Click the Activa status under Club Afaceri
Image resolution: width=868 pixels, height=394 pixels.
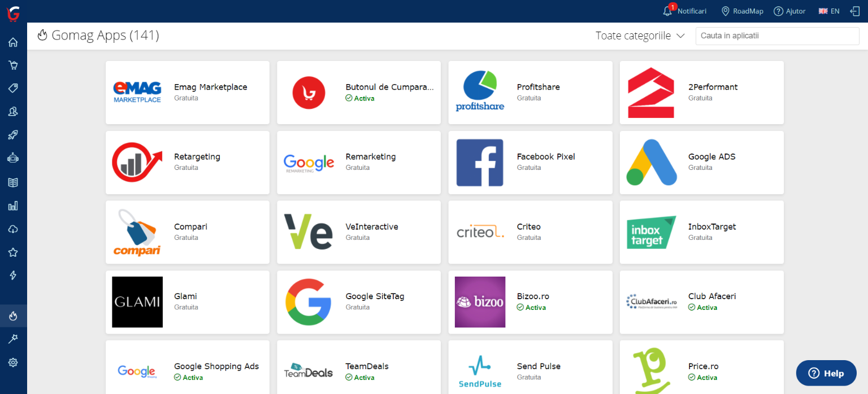pyautogui.click(x=702, y=308)
